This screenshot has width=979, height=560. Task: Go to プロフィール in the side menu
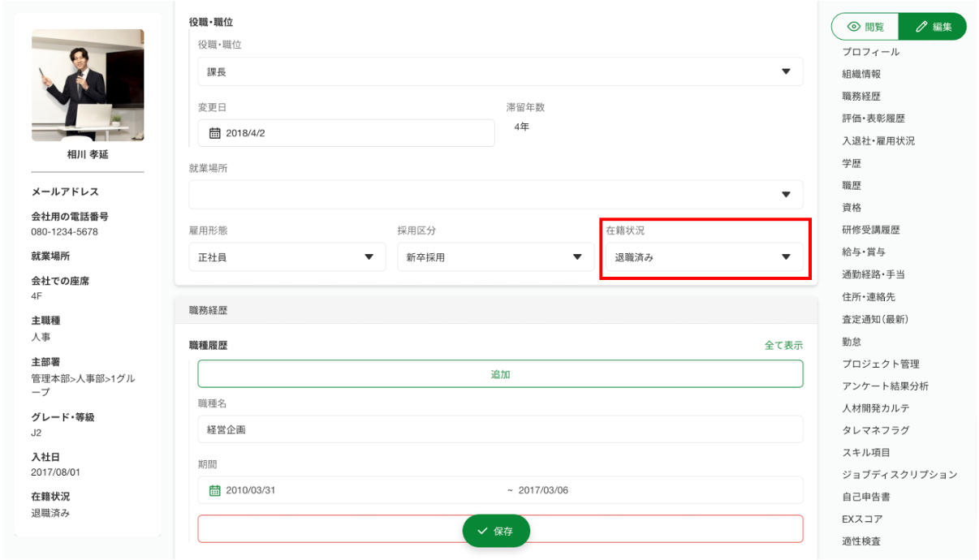871,52
